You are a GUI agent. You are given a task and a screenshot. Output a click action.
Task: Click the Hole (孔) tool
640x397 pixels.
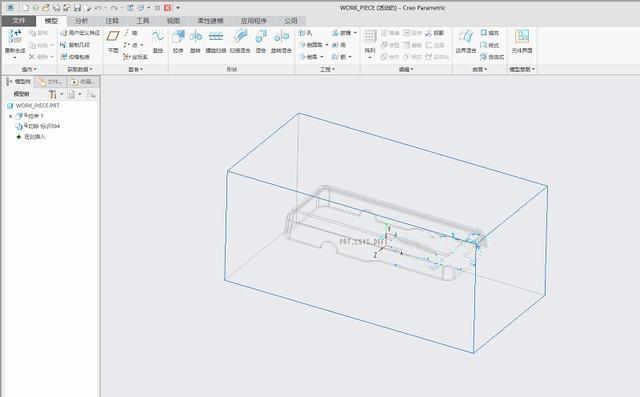[306, 33]
